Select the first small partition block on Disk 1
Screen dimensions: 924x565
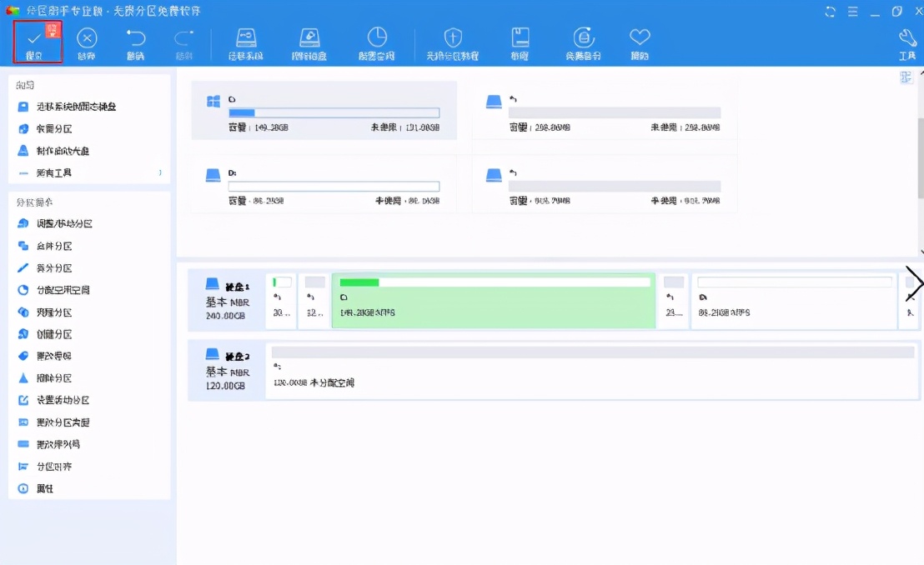(282, 301)
